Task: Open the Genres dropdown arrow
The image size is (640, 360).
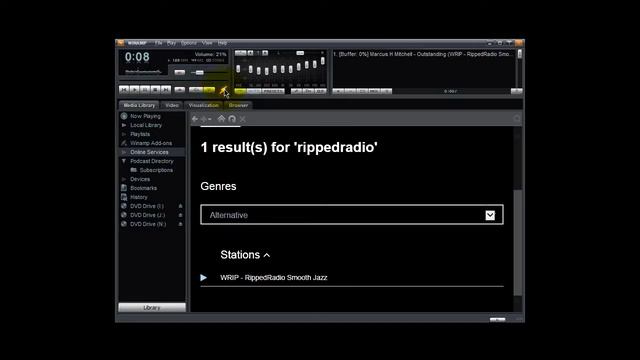Action: pyautogui.click(x=490, y=215)
